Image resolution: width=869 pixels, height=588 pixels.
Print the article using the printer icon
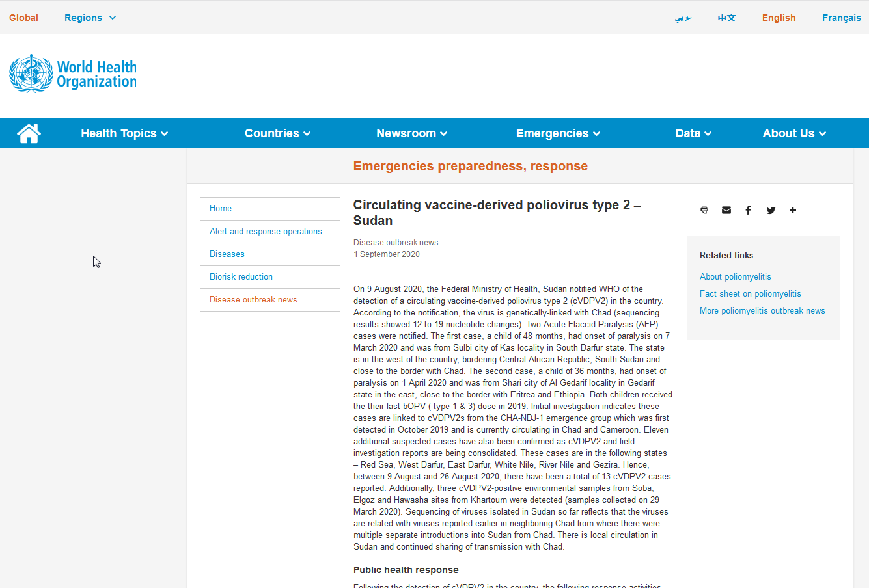[x=704, y=210]
